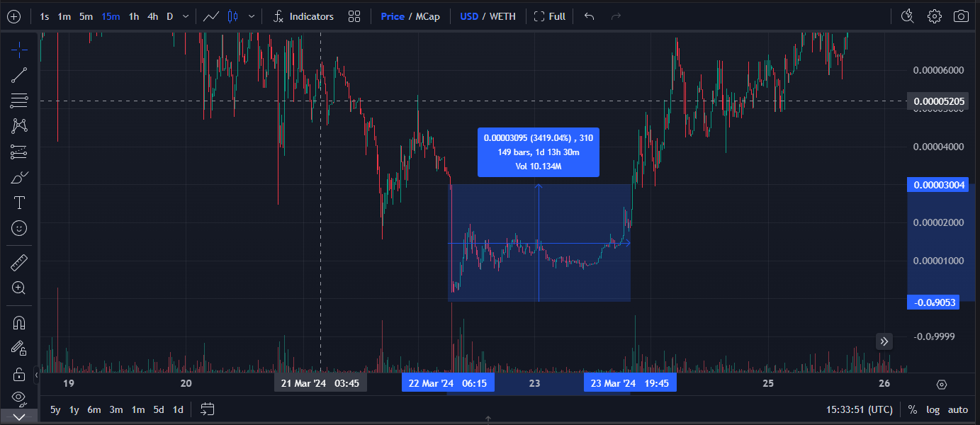Take a chart snapshot with camera icon
Image resolution: width=980 pixels, height=425 pixels.
961,16
